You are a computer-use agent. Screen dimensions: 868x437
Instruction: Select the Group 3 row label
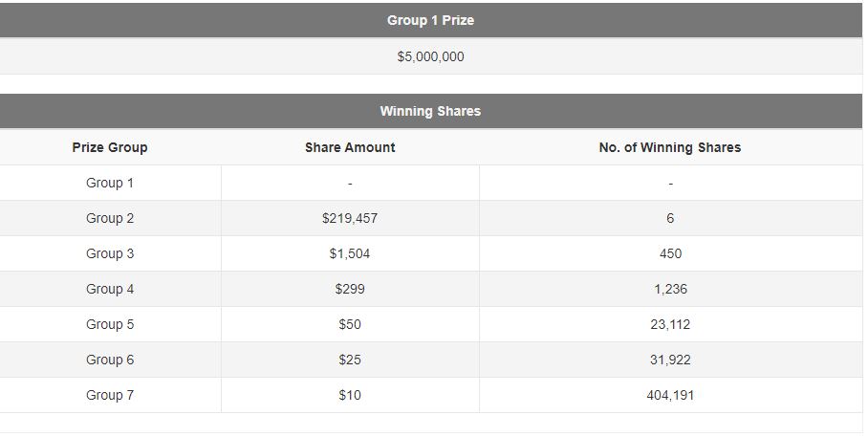110,253
